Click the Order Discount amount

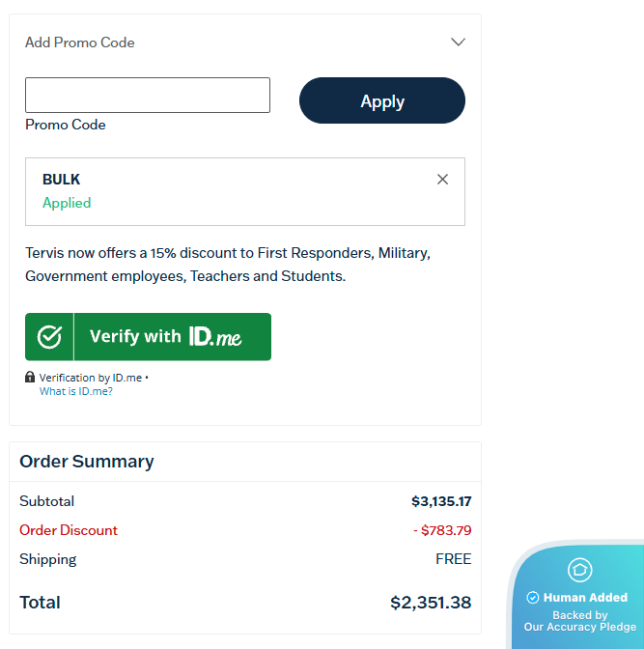(x=442, y=530)
